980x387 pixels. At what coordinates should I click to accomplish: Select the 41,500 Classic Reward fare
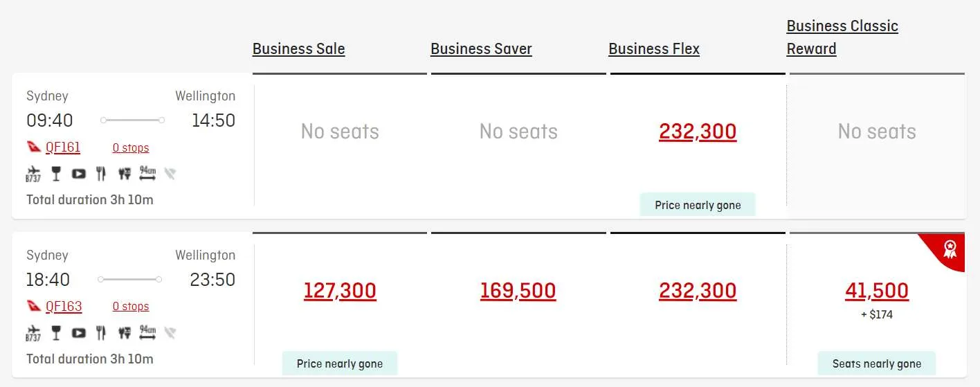click(x=877, y=291)
